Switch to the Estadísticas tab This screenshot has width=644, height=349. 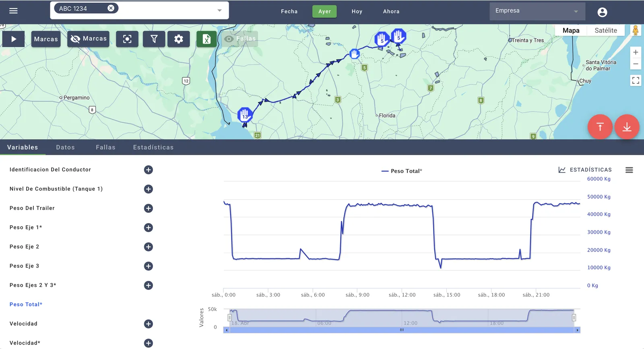(x=153, y=147)
